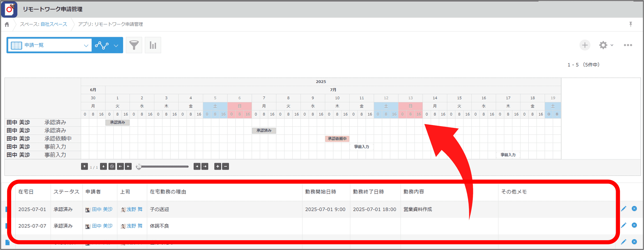Click the 承認済み bar on July 1

[x=118, y=122]
